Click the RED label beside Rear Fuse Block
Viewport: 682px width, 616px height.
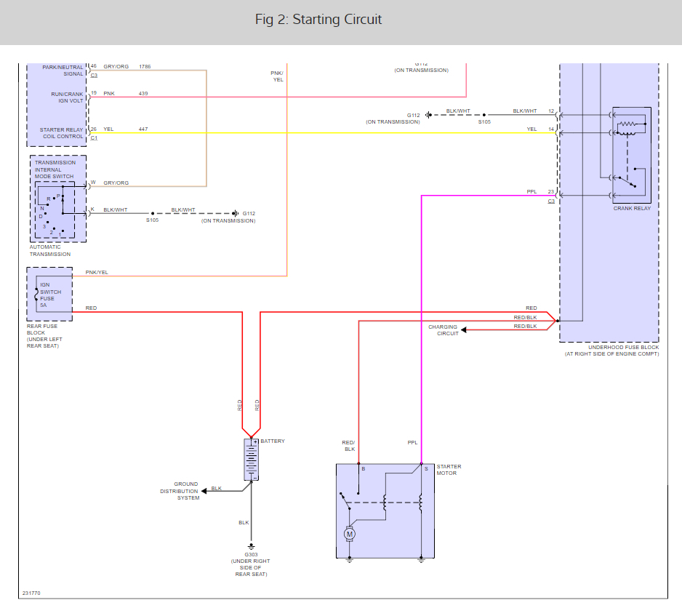(91, 308)
